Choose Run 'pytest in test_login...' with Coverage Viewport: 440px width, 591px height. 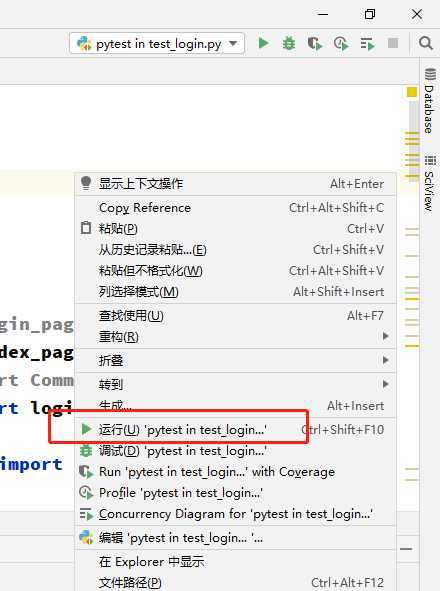pos(235,472)
